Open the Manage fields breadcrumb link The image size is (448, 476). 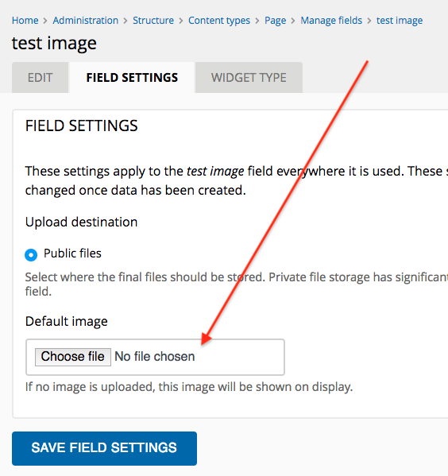point(331,21)
